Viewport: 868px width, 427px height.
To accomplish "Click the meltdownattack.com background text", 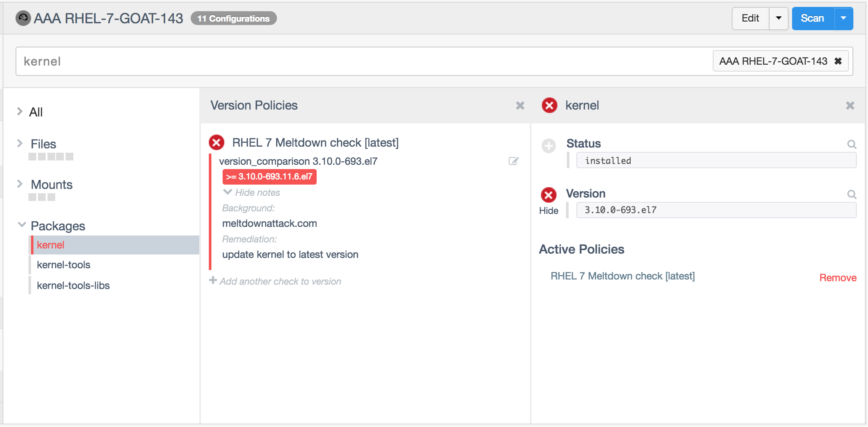I will point(270,223).
